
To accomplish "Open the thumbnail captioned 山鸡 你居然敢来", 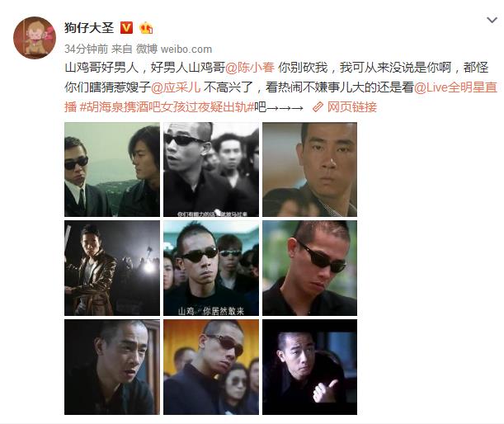I will pyautogui.click(x=211, y=268).
